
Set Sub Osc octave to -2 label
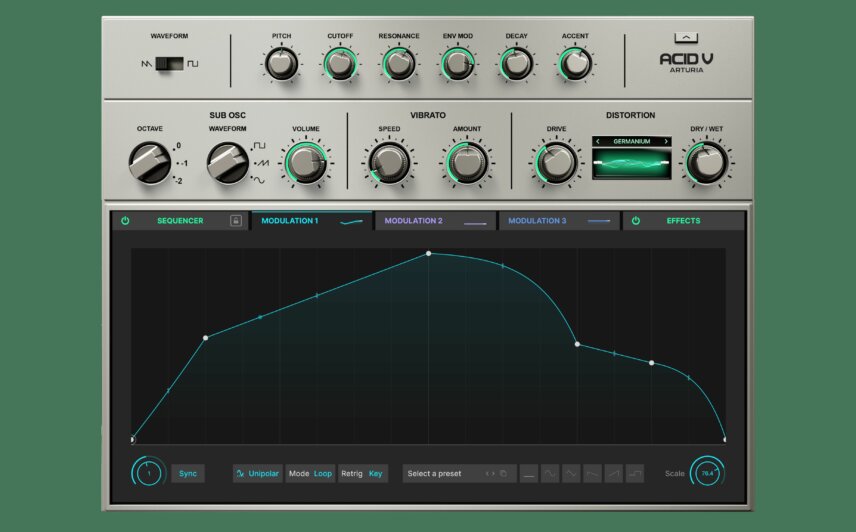click(179, 181)
